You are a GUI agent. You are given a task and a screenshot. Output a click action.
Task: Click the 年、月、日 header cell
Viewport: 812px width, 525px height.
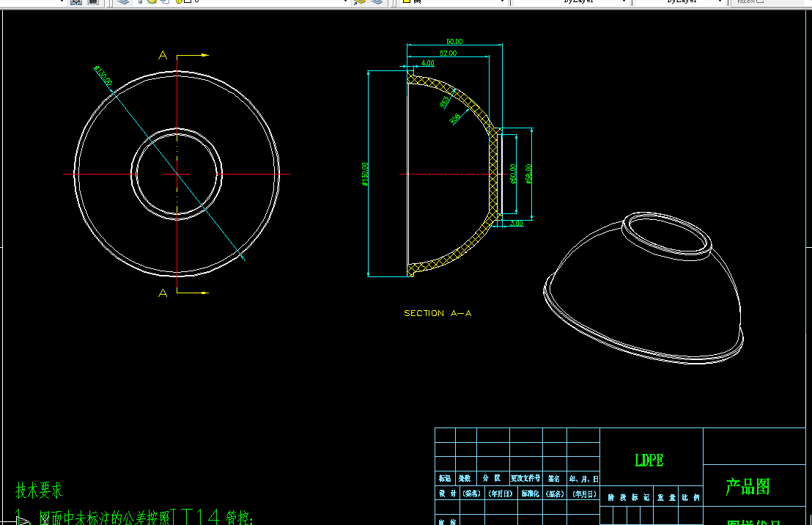click(583, 479)
